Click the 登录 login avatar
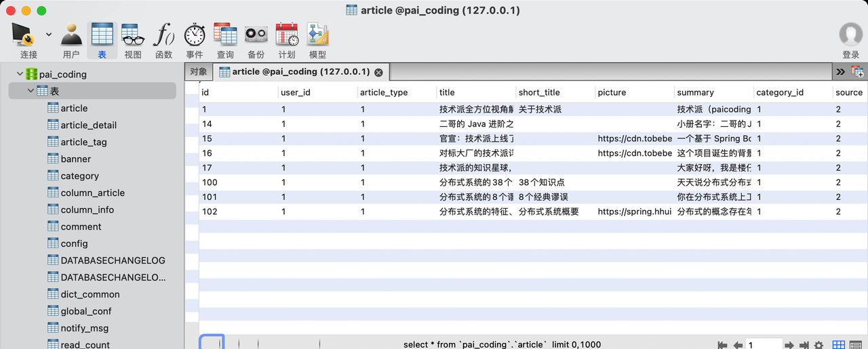The width and height of the screenshot is (868, 349). coord(850,41)
